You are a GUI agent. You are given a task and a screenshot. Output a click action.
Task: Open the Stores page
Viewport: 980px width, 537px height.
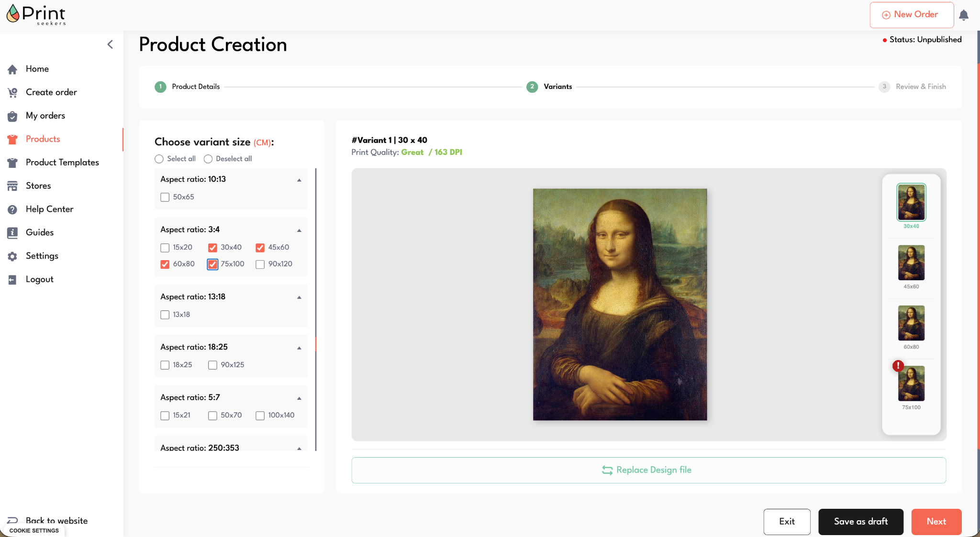(x=38, y=186)
